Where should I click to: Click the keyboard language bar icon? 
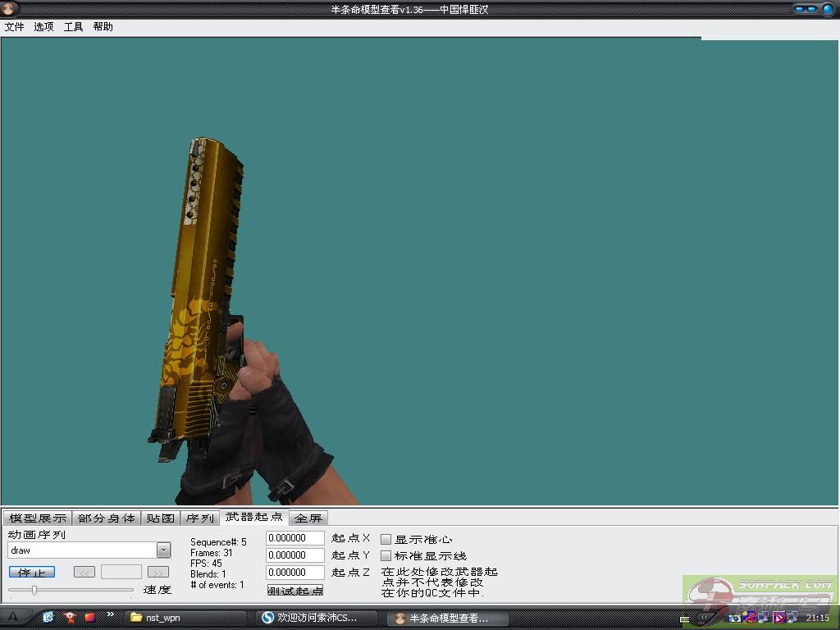(685, 619)
